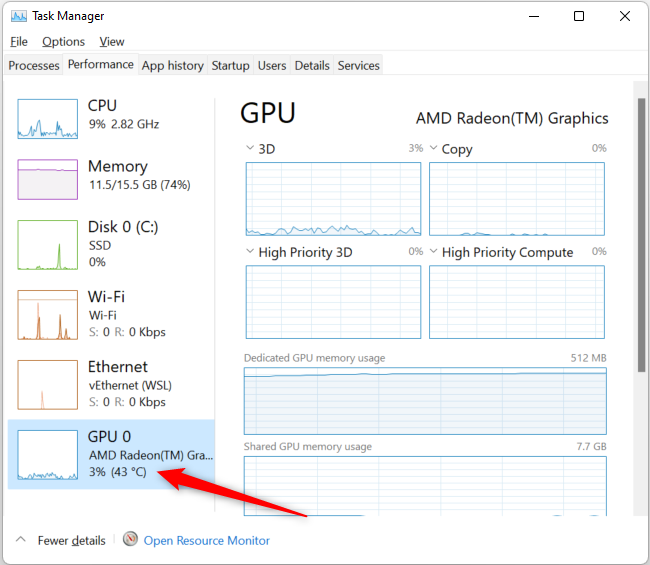Select the Wi-Fi mini graph thumbnail
Screen dimensions: 650x565
[48, 315]
